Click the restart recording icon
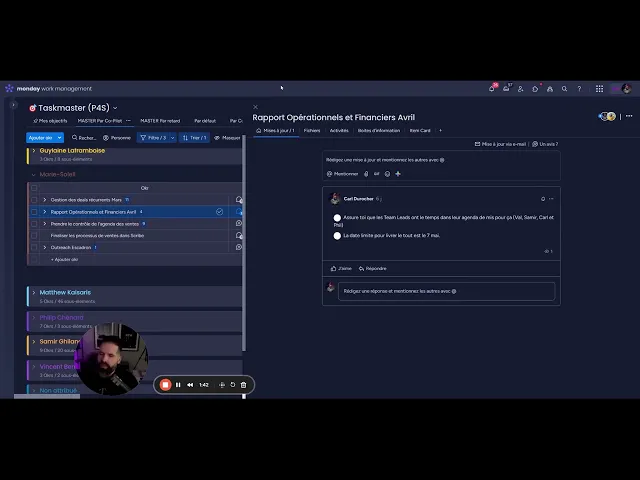Image resolution: width=640 pixels, height=480 pixels. coord(233,384)
